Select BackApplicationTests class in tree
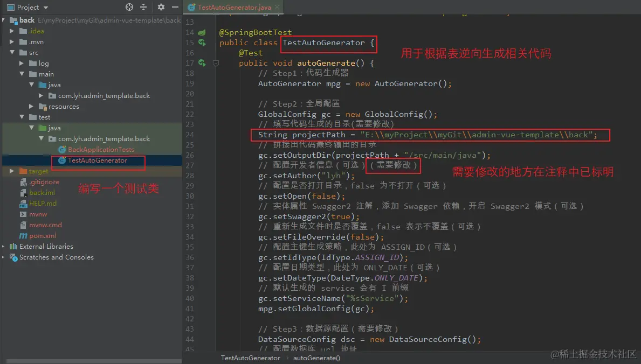 101,150
